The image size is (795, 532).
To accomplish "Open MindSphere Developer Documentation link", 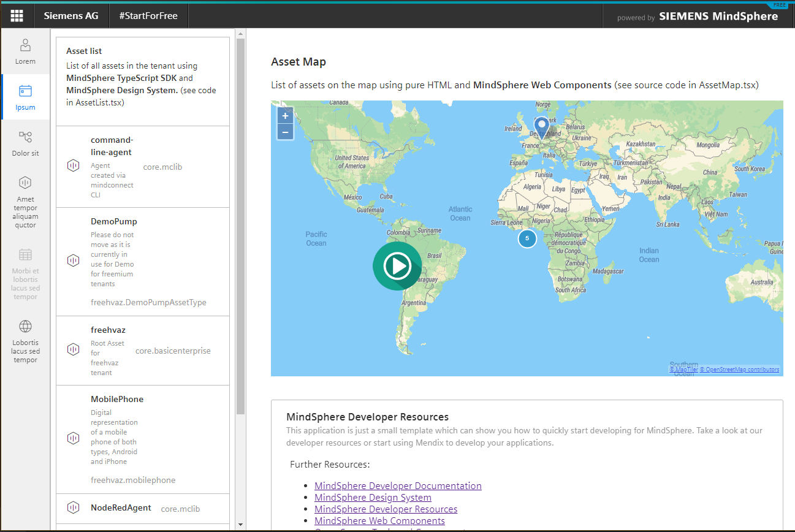I will pos(398,485).
